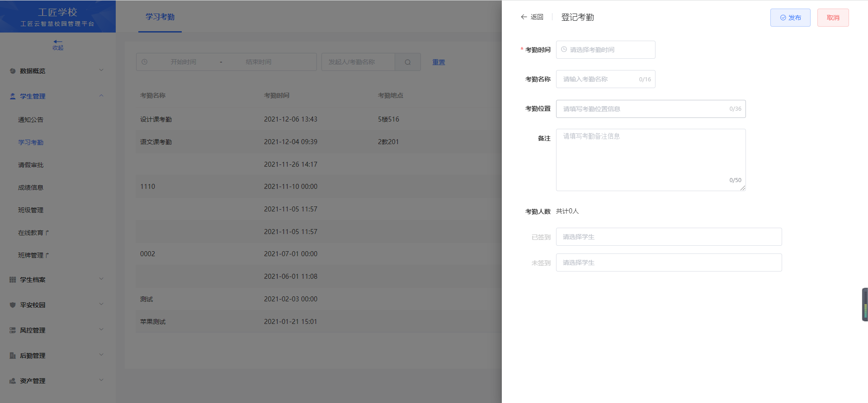Click the 后勤管理 building icon
This screenshot has width=868, height=403.
point(13,356)
